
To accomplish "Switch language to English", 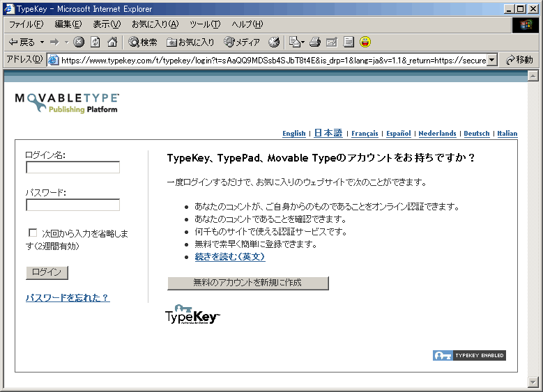I will [x=294, y=134].
